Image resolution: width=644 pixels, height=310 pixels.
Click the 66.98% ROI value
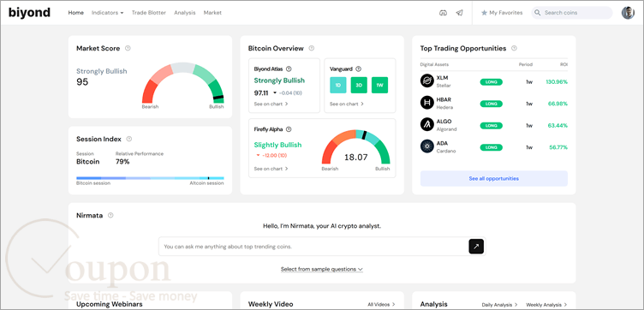point(558,104)
